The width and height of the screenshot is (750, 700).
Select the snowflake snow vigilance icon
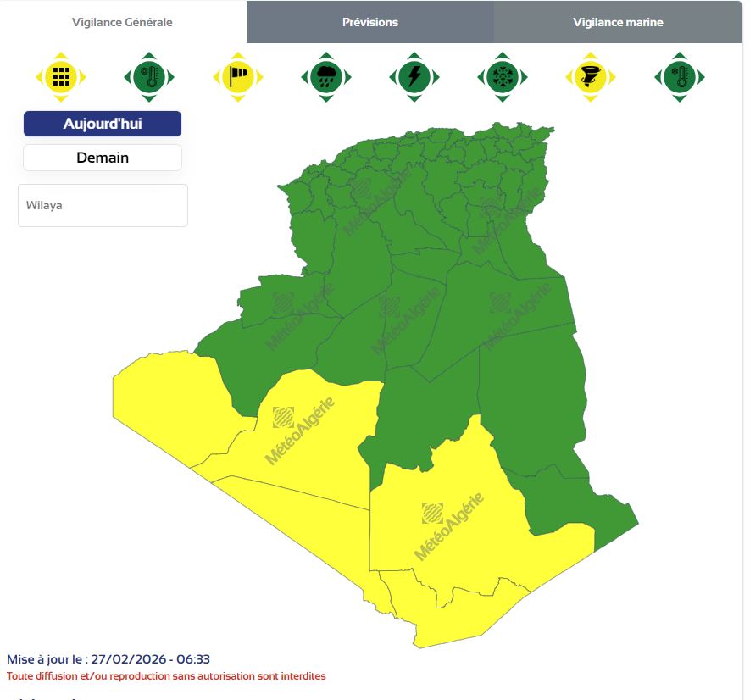click(x=503, y=77)
